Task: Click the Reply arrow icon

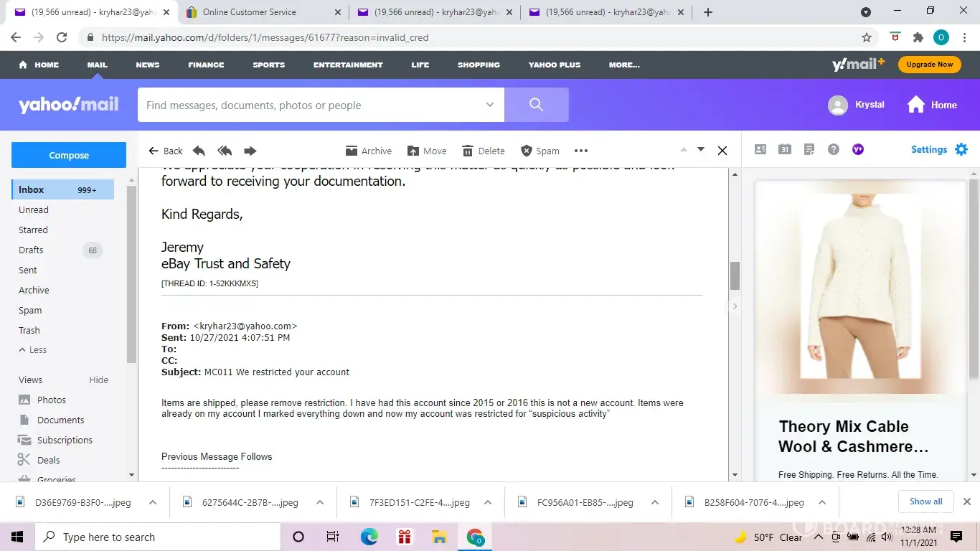Action: tap(199, 151)
